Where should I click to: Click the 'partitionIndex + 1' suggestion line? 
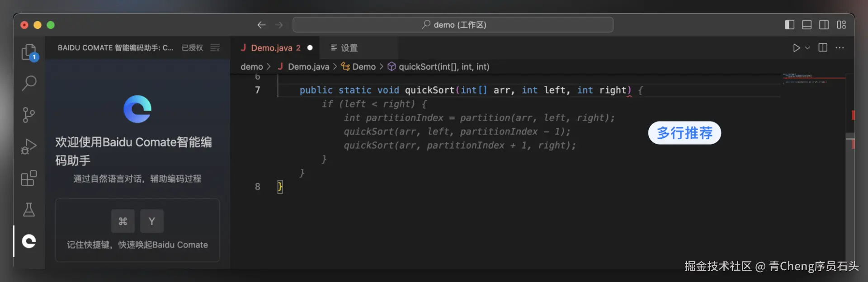[460, 146]
